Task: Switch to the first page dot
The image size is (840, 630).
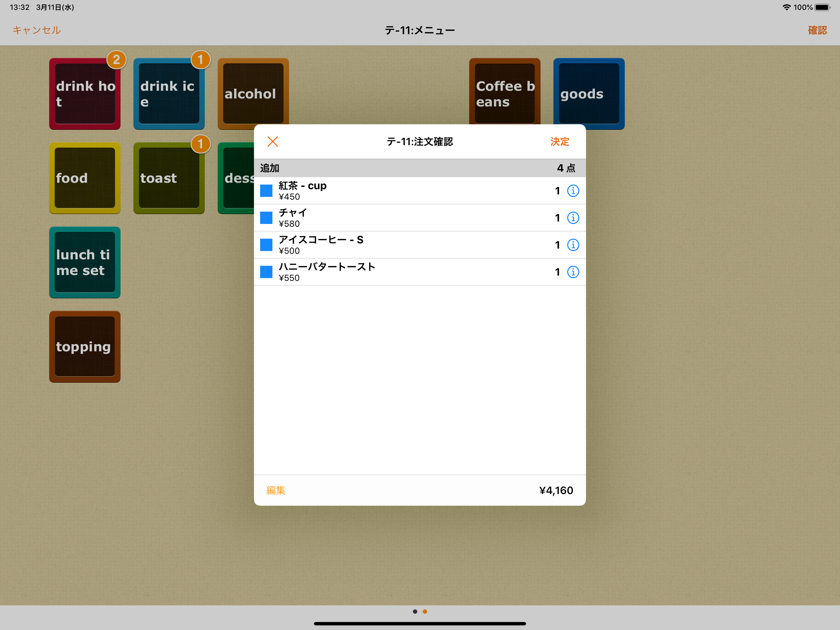Action: 415,611
